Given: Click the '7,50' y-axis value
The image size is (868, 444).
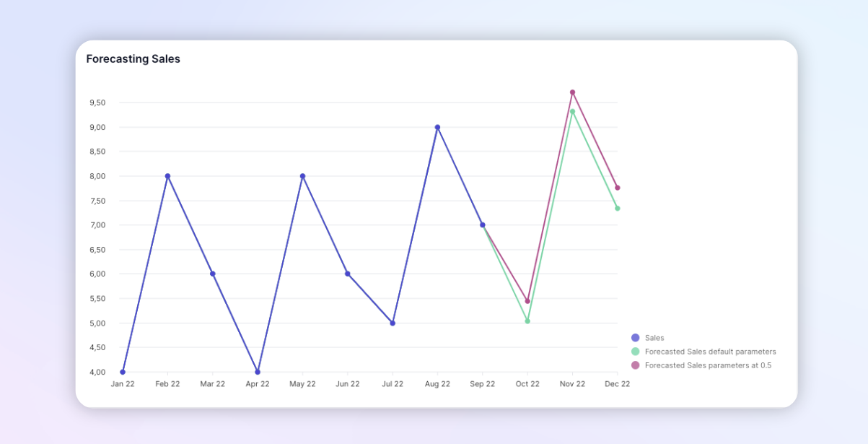Looking at the screenshot, I should tap(97, 201).
